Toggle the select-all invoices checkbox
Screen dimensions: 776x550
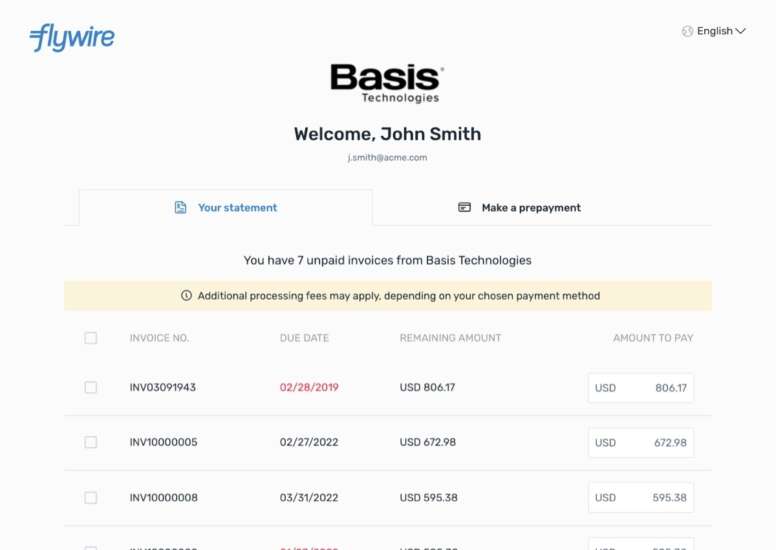91,338
